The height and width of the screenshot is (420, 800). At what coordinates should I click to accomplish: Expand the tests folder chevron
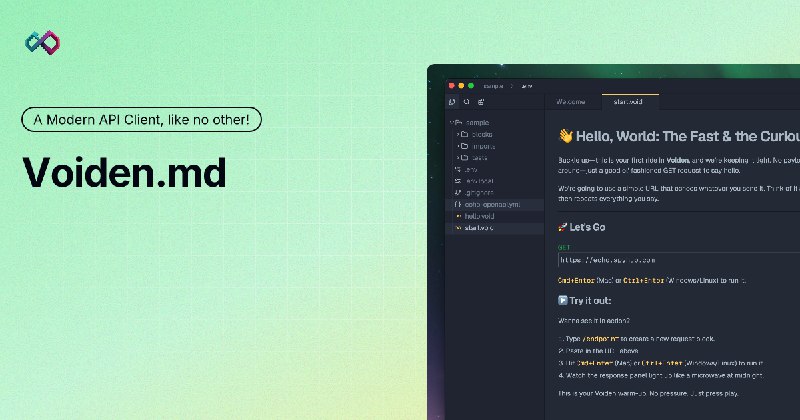pyautogui.click(x=458, y=158)
